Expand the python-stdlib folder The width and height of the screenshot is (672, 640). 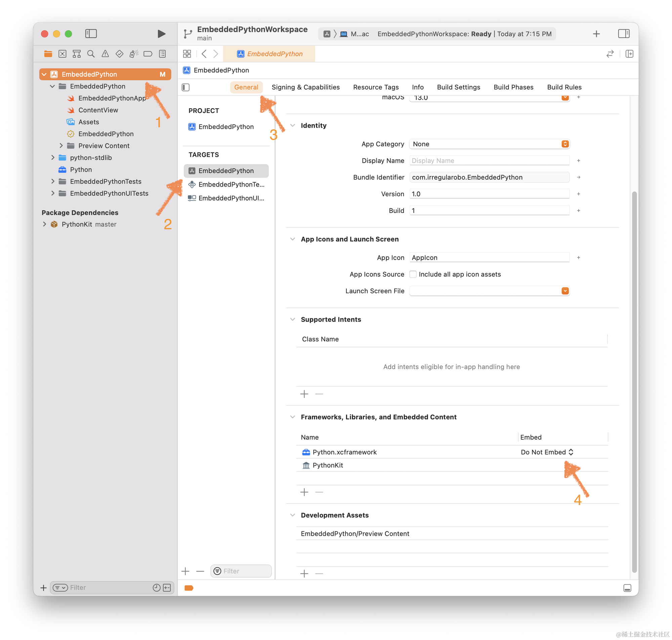pyautogui.click(x=53, y=158)
